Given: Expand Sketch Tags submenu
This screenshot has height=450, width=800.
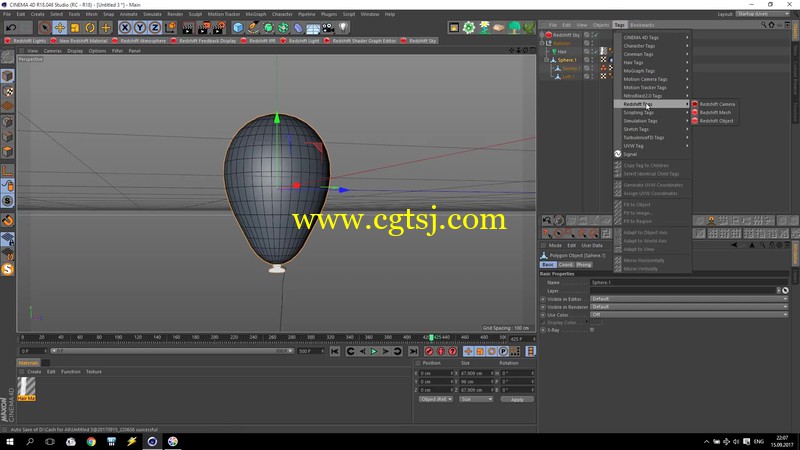Looking at the screenshot, I should click(x=653, y=129).
